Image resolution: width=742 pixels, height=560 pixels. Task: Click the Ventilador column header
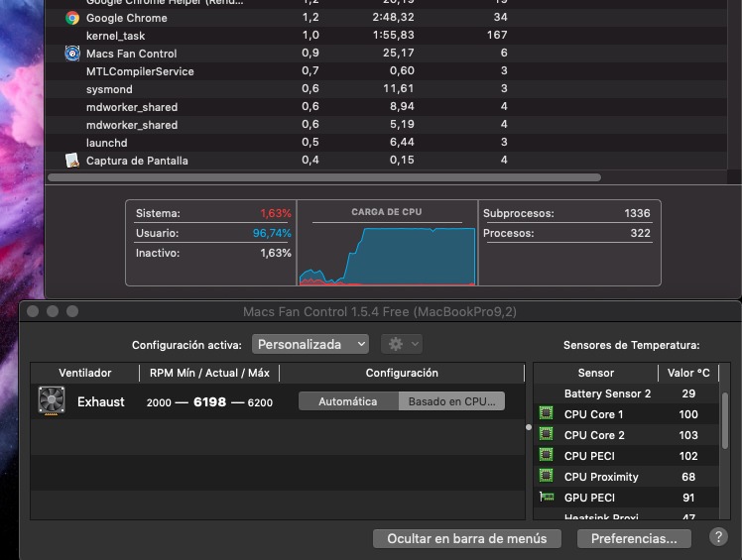click(x=85, y=373)
